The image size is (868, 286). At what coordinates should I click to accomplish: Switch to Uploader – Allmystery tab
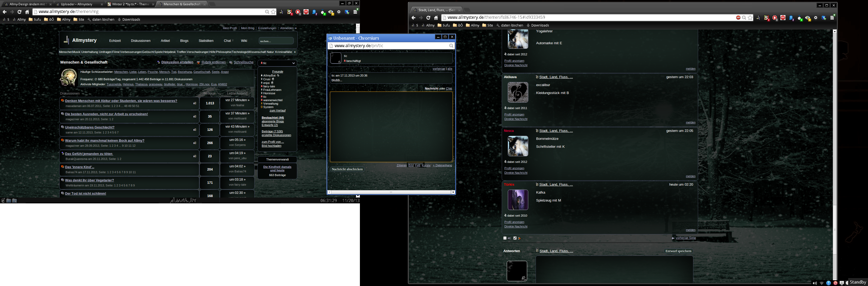(x=79, y=4)
